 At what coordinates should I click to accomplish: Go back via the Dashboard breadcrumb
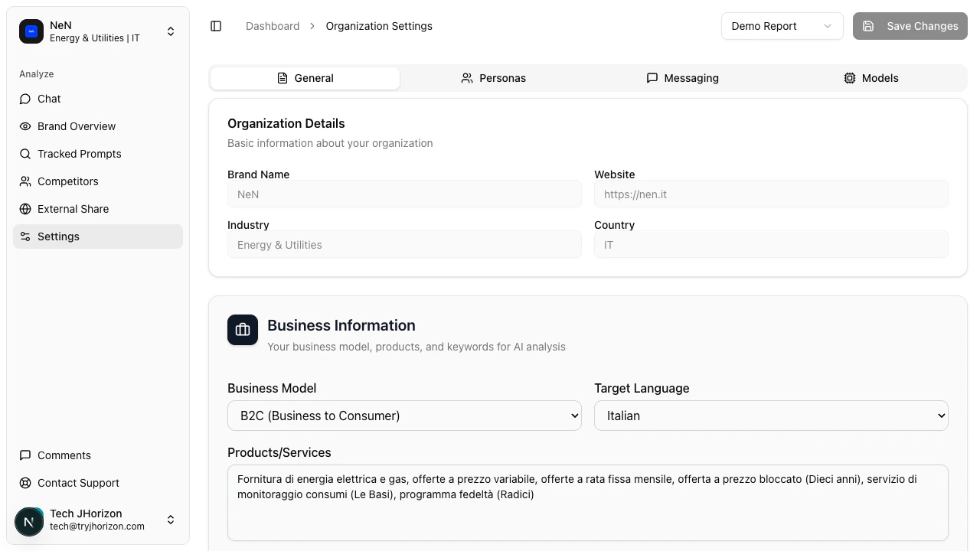coord(273,25)
